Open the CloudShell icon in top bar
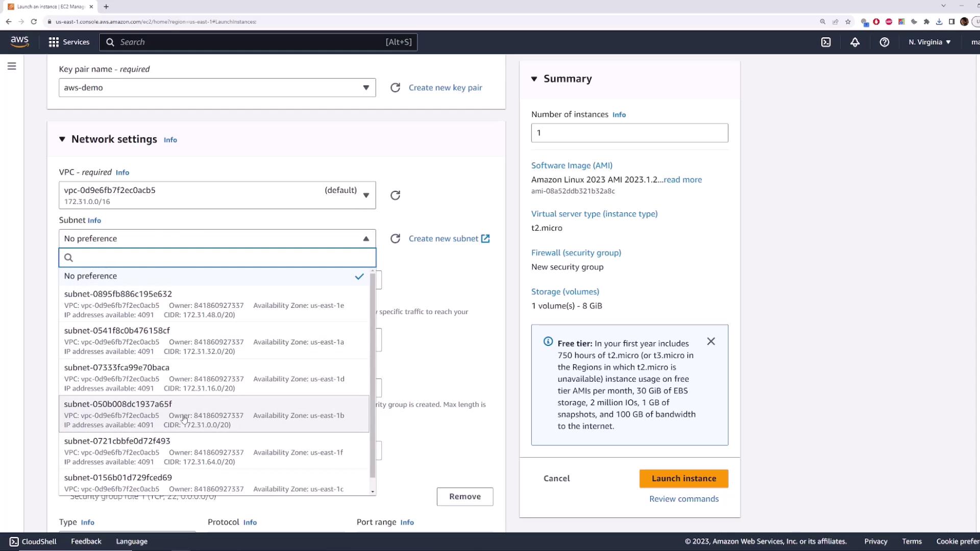 (826, 42)
